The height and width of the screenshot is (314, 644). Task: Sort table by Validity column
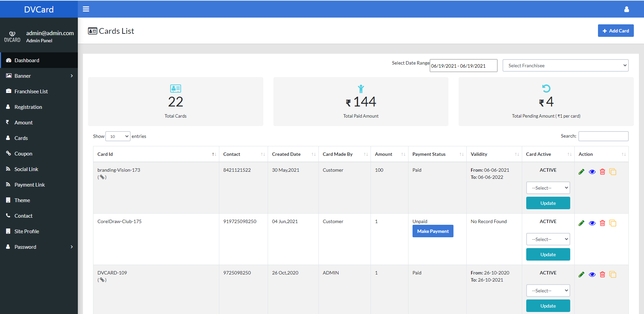pyautogui.click(x=494, y=154)
